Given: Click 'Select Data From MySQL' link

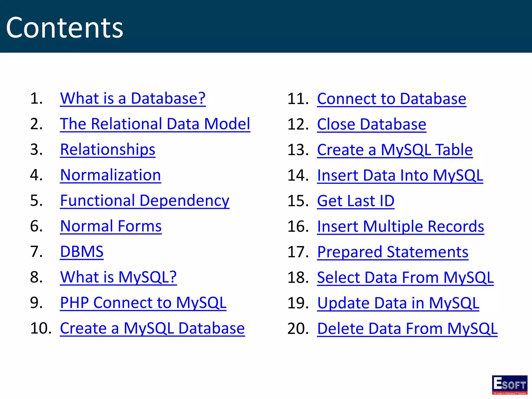Looking at the screenshot, I should click(405, 277).
